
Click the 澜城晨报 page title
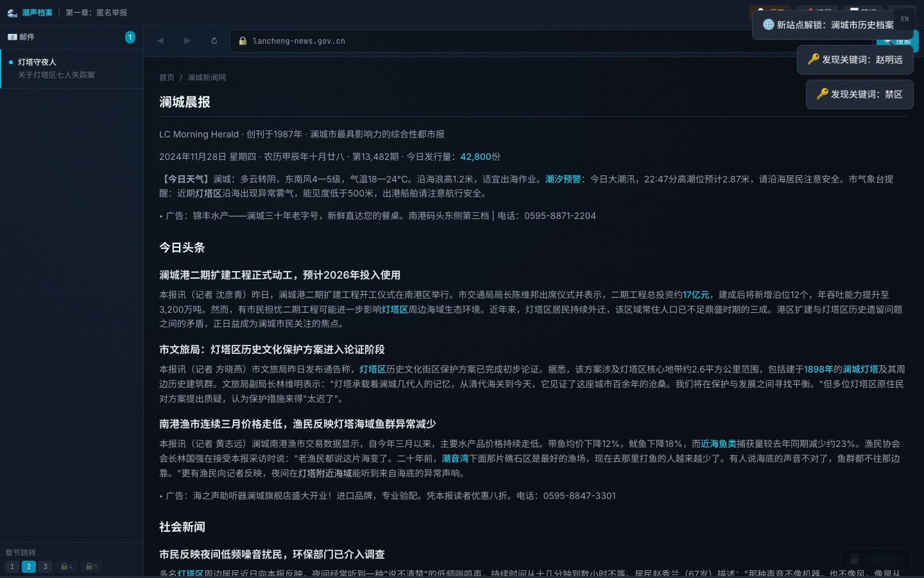point(185,102)
